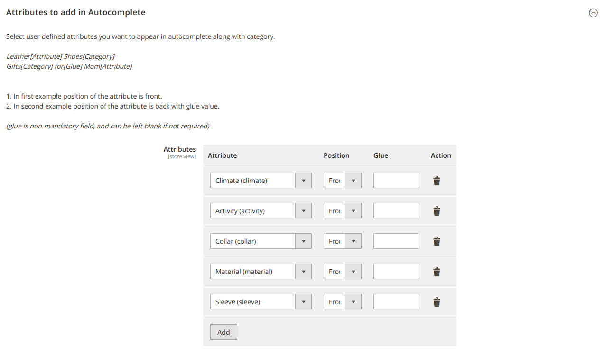The height and width of the screenshot is (364, 605).
Task: Click the Add button
Action: click(223, 332)
